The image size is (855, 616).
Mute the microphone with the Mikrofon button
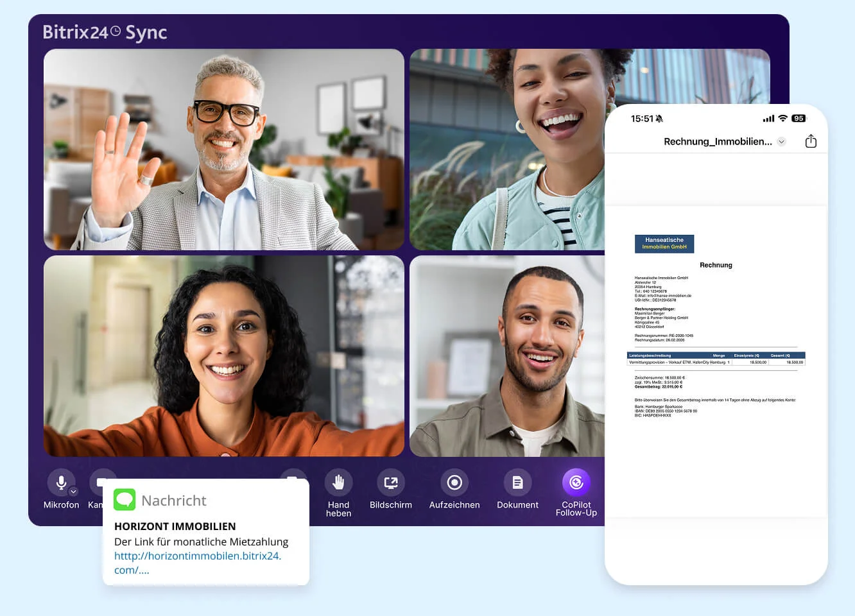(x=61, y=483)
